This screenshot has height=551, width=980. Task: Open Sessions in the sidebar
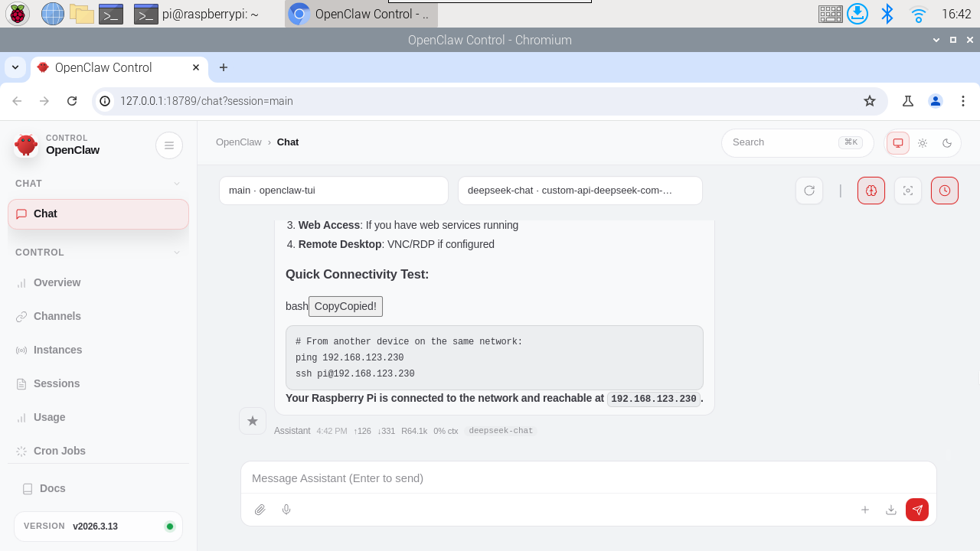(98, 383)
